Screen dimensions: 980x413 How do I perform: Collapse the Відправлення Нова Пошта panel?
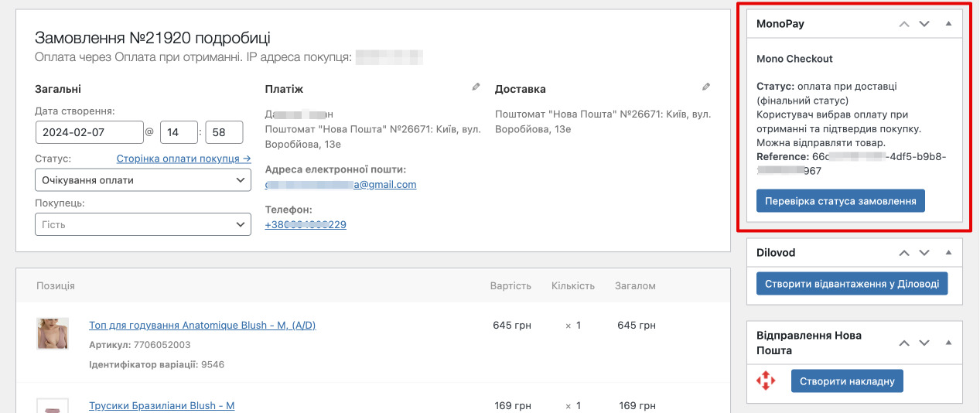pos(948,343)
